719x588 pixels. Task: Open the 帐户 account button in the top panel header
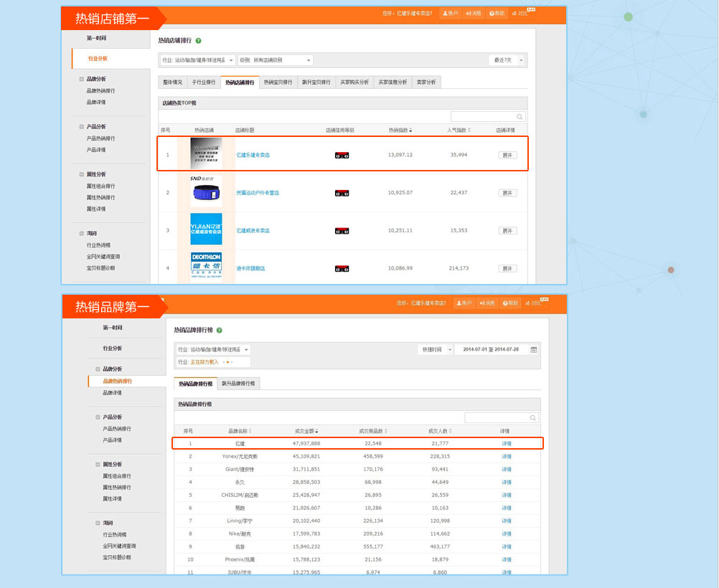pos(451,14)
